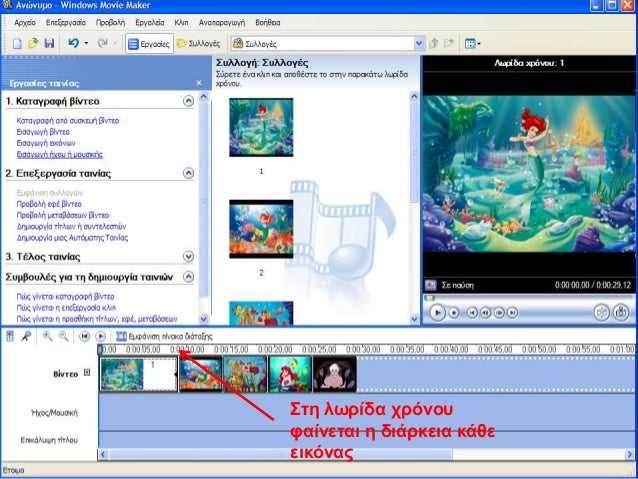Collapse the 1. Καταγραφή βίντεο section

188,101
